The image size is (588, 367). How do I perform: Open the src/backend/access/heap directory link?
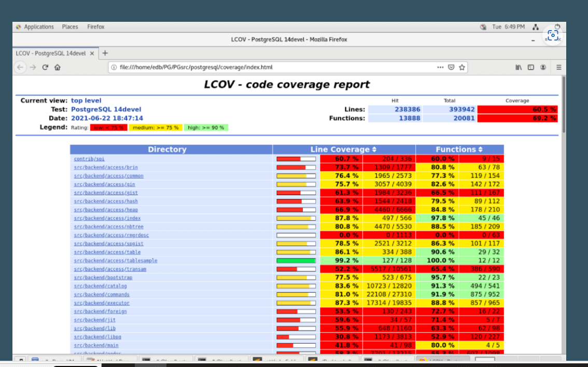[x=106, y=210]
